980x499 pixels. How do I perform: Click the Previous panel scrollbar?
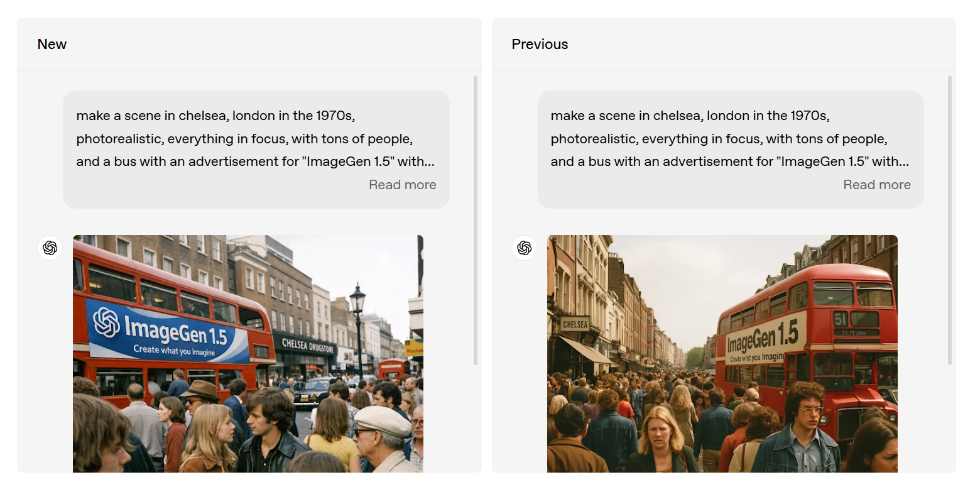[x=950, y=220]
